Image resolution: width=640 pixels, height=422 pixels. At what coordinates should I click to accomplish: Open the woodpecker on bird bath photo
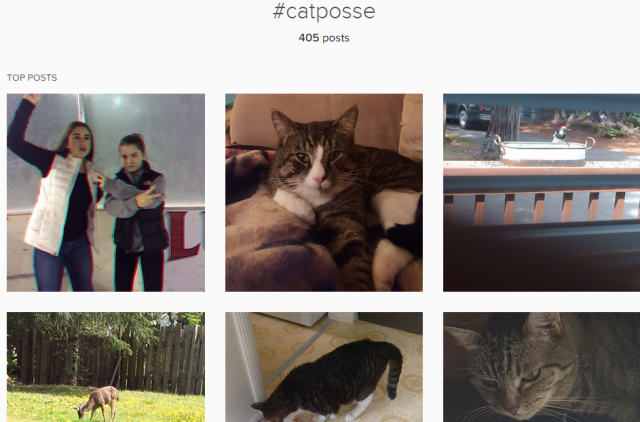pyautogui.click(x=542, y=193)
